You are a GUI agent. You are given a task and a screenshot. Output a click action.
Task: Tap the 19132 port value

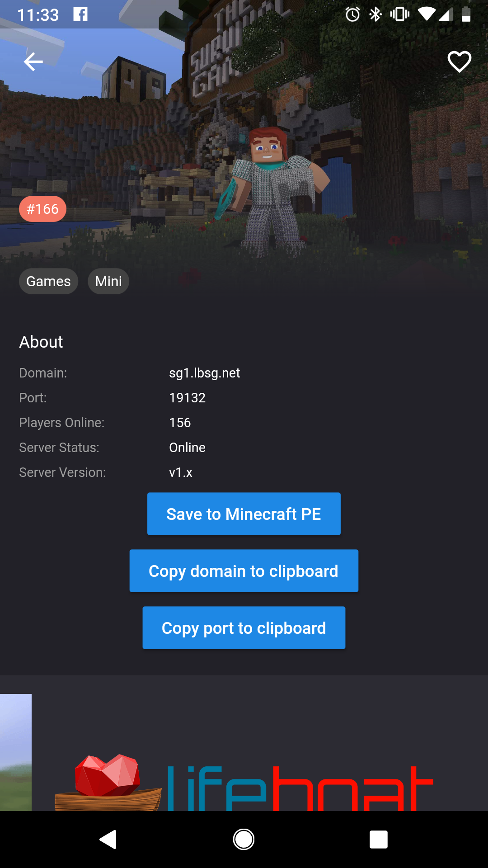pyautogui.click(x=187, y=398)
